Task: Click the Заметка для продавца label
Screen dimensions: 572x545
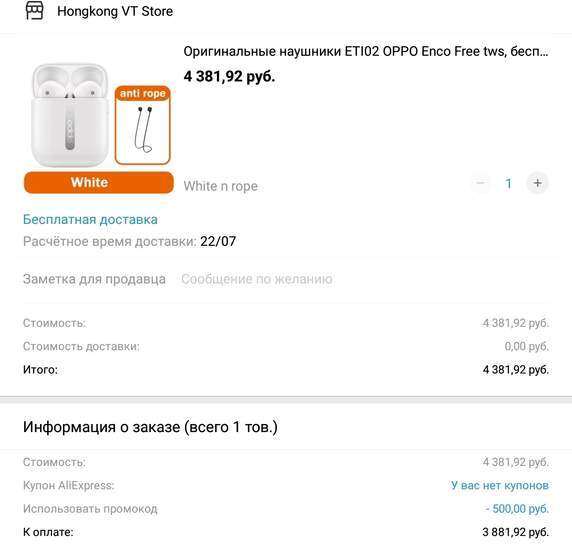Action: pyautogui.click(x=94, y=279)
